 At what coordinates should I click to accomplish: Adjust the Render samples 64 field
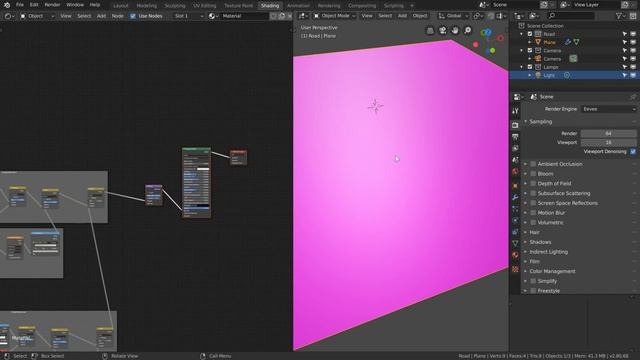609,133
